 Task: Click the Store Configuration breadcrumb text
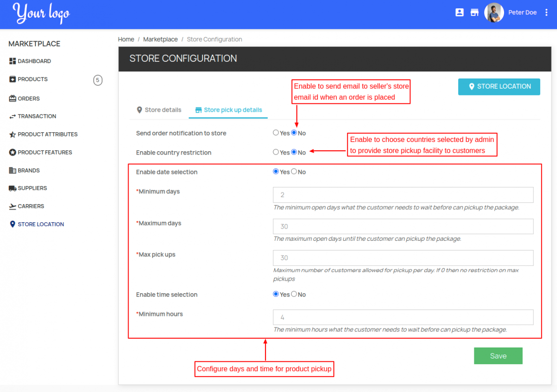pyautogui.click(x=214, y=39)
